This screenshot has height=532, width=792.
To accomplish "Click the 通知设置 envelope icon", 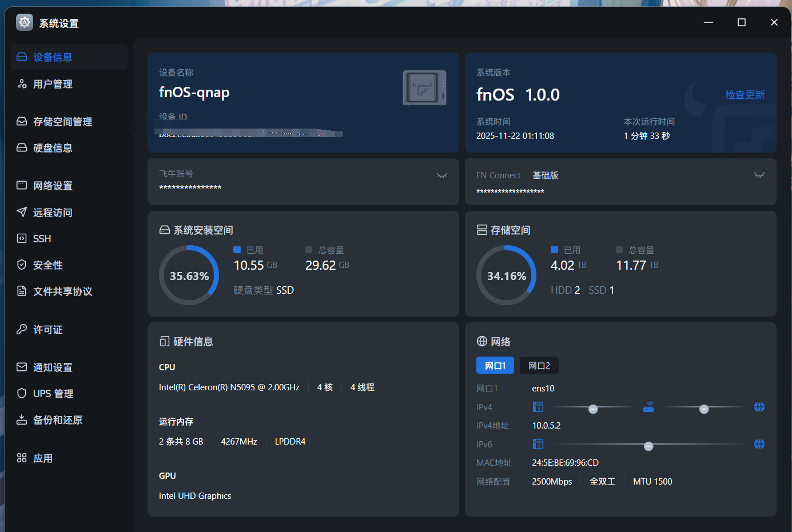I will pos(22,367).
